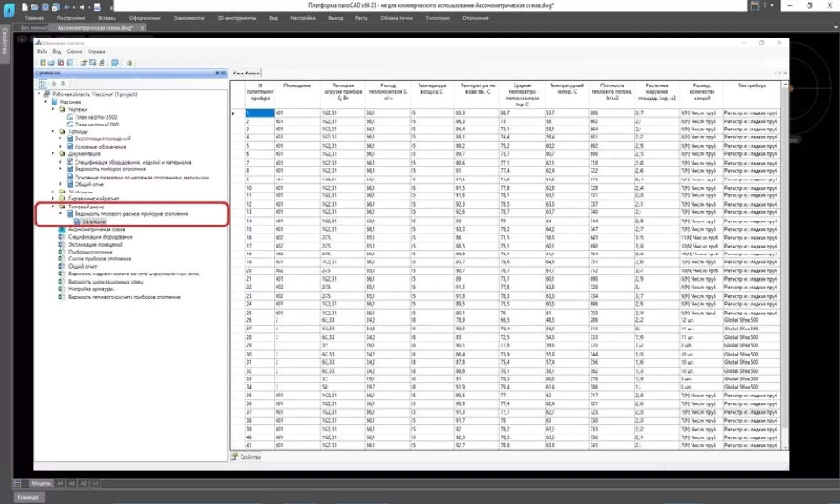Click the New document icon in title bar
840x504 pixels.
point(25,7)
